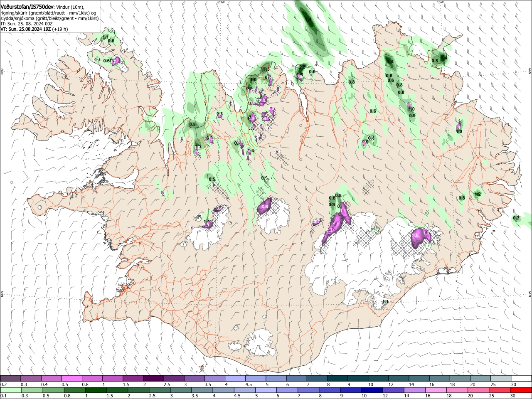Click the 1.1 value on the southern glacier
The height and width of the screenshot is (399, 532).
385,302
